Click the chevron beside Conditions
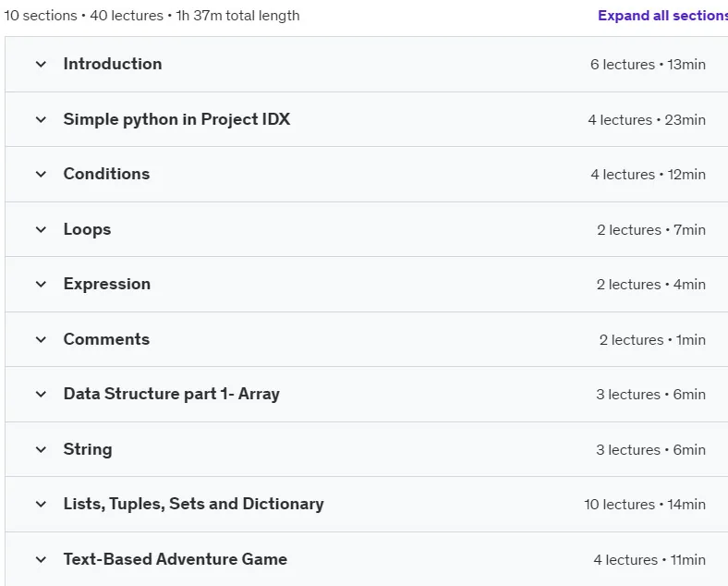The width and height of the screenshot is (728, 586). coord(41,174)
